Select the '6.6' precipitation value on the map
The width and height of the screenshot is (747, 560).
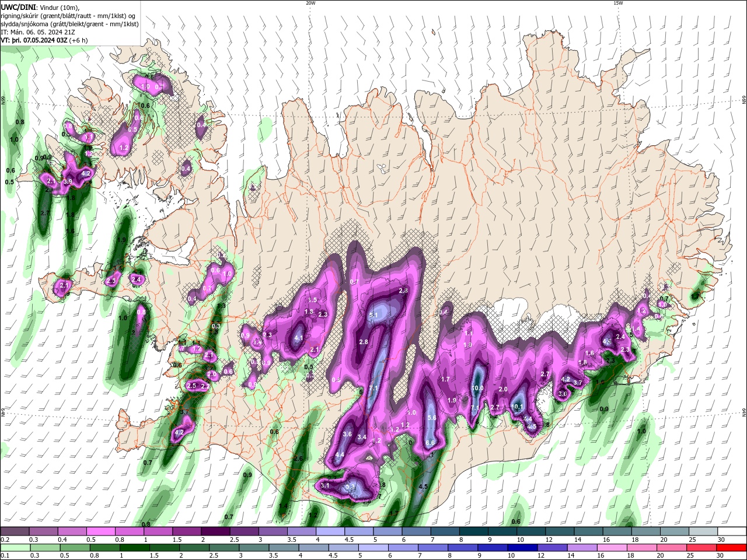(430, 443)
